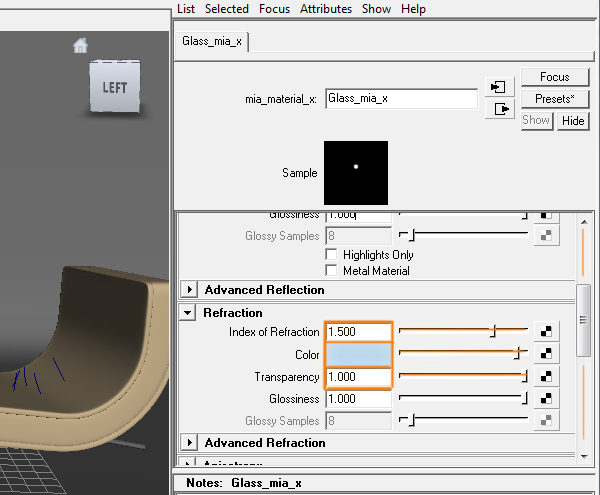
Task: Open the Focus menu
Action: [274, 9]
